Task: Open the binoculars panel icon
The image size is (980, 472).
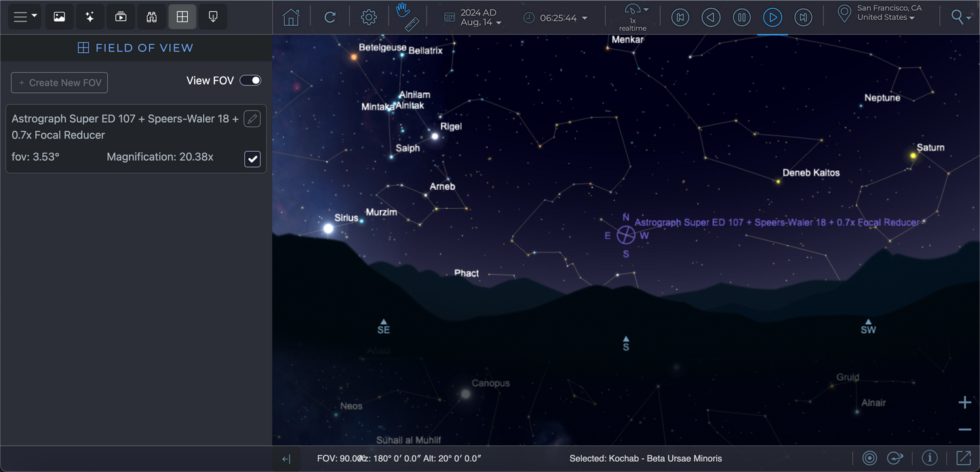Action: [151, 17]
